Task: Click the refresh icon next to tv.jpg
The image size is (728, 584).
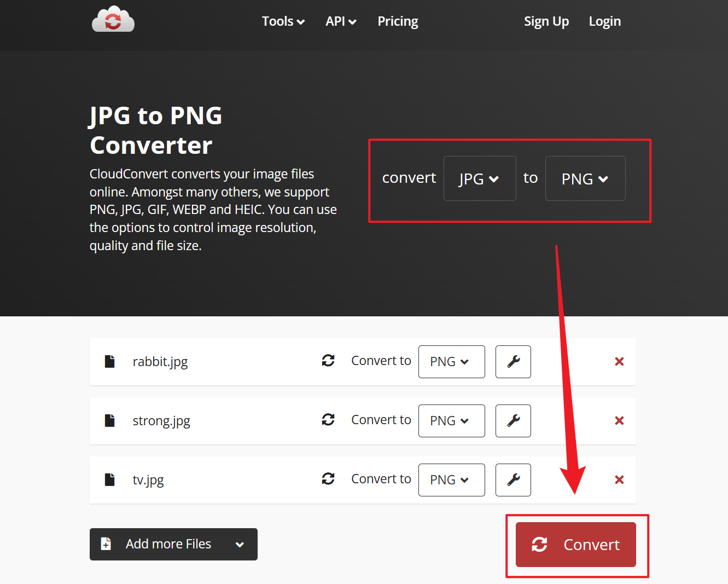Action: tap(328, 479)
